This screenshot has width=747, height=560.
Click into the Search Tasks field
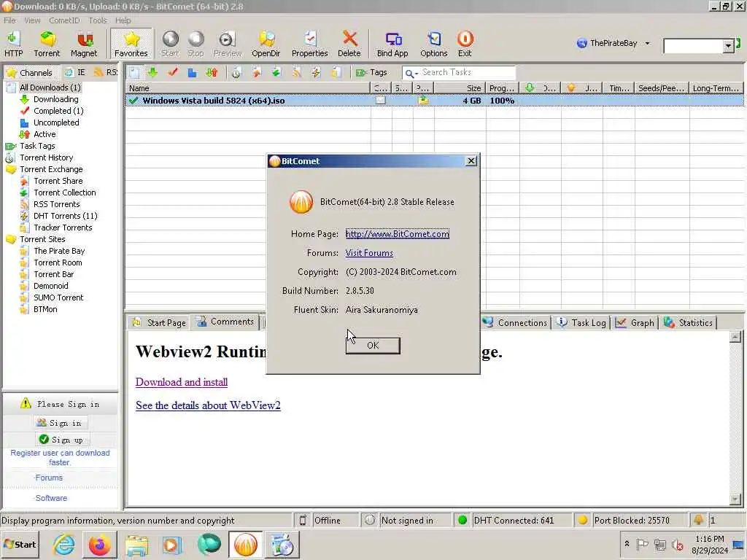[467, 72]
